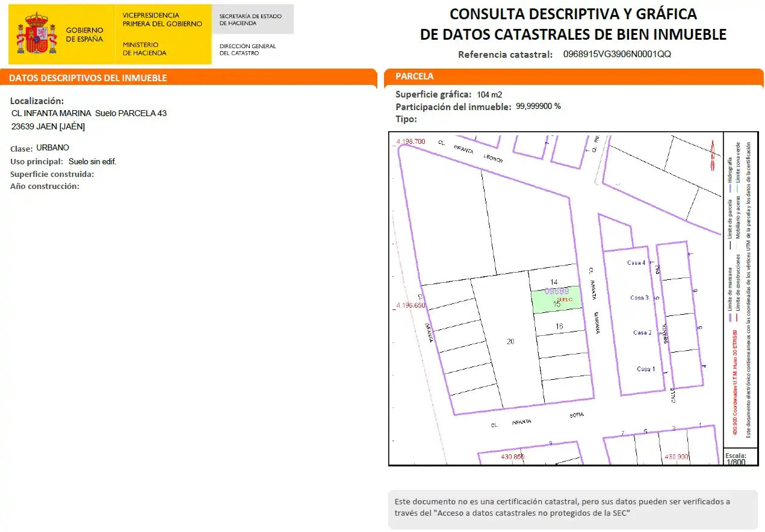Click parcel number 16 on the map
This screenshot has width=765, height=532.
click(x=559, y=326)
